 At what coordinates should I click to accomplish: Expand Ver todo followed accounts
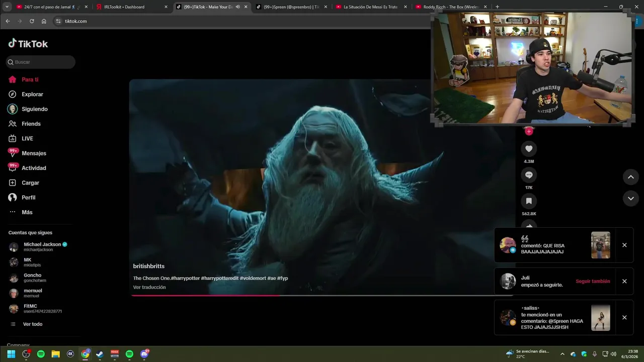(x=26, y=324)
